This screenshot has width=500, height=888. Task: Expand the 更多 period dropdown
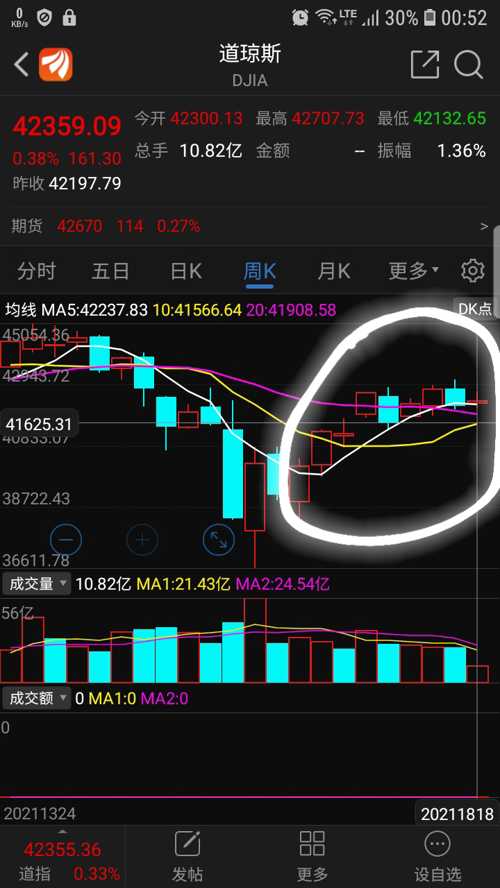point(413,271)
